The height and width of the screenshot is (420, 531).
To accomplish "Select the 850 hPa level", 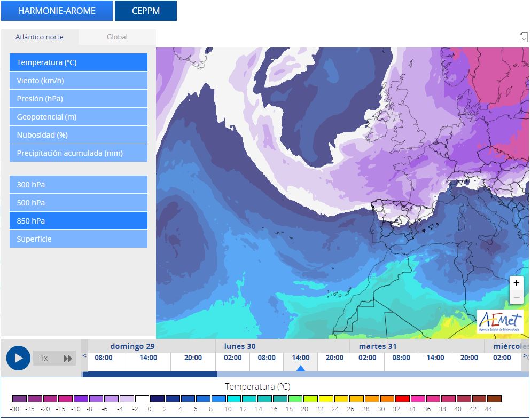I will point(78,220).
